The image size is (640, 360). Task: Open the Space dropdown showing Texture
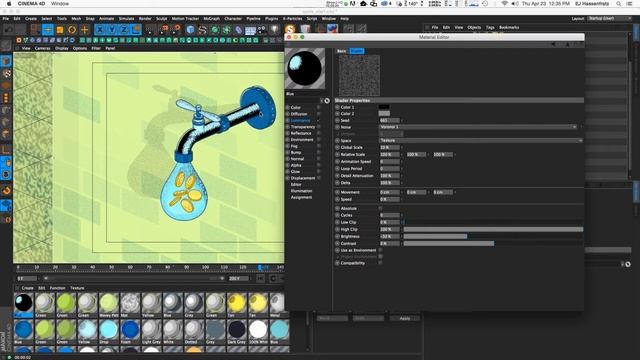coord(481,140)
